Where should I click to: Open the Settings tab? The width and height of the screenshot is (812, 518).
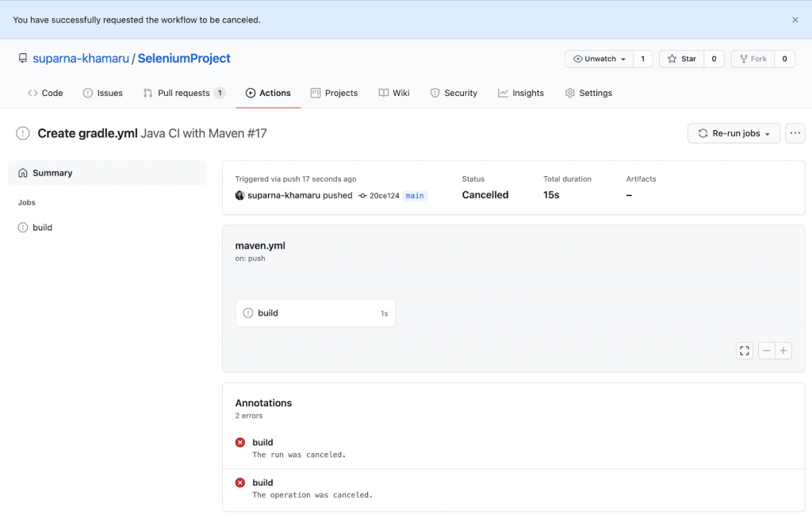pyautogui.click(x=588, y=93)
